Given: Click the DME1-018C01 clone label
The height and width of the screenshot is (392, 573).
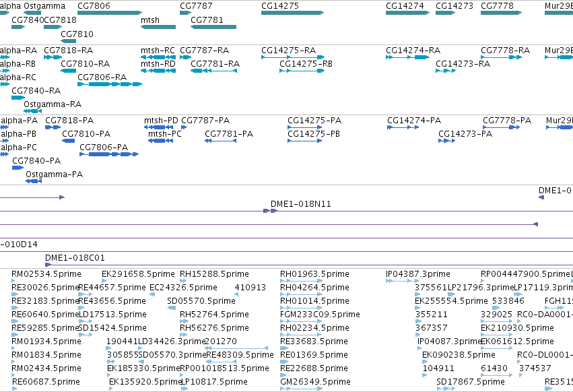Looking at the screenshot, I should tap(75, 258).
